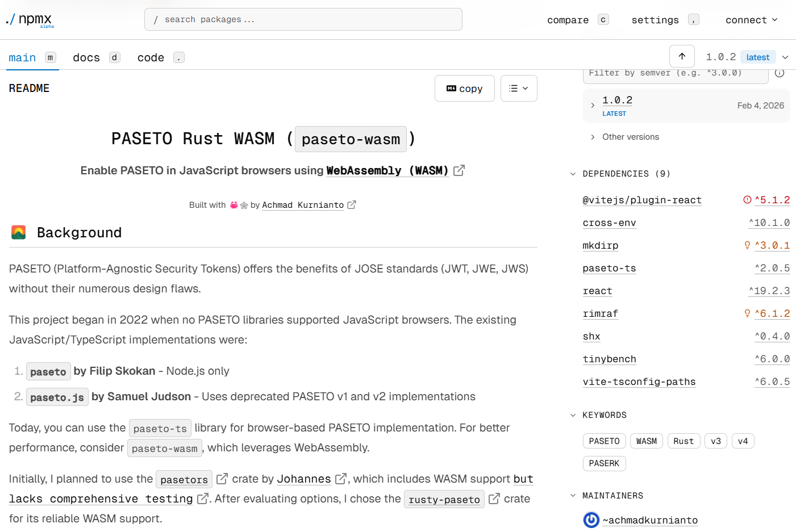The height and width of the screenshot is (532, 796).
Task: Open the README view mode dropdown
Action: (x=519, y=88)
